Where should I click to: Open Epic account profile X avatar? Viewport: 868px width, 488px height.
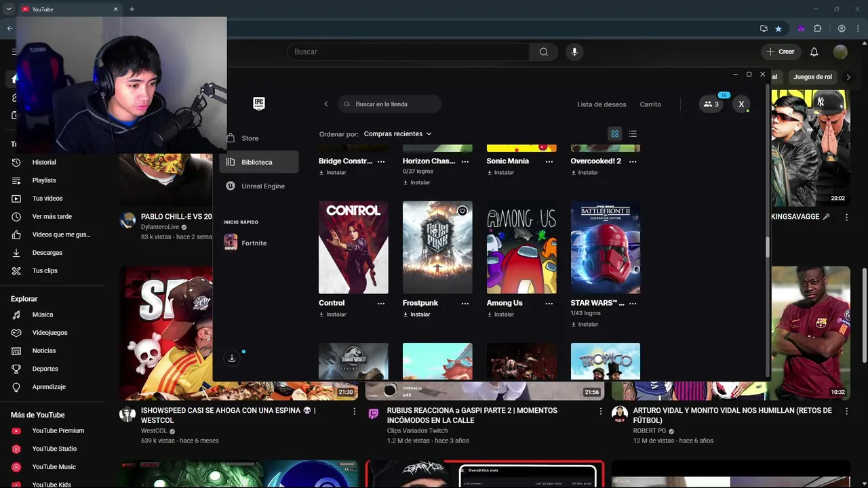point(741,104)
